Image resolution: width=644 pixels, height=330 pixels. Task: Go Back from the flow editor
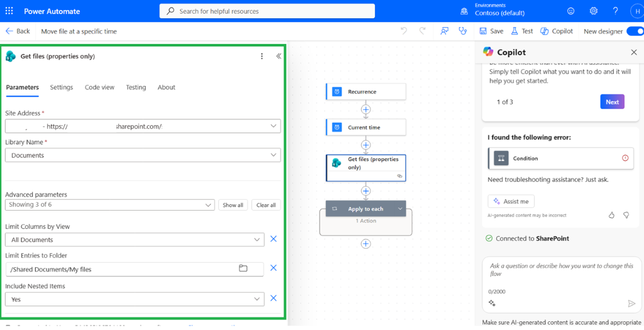(18, 31)
